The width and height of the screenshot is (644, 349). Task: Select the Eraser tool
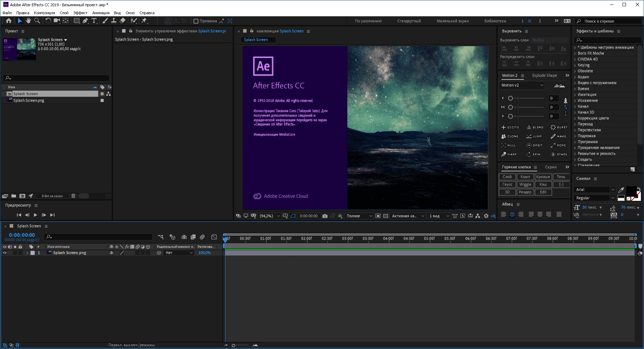122,21
